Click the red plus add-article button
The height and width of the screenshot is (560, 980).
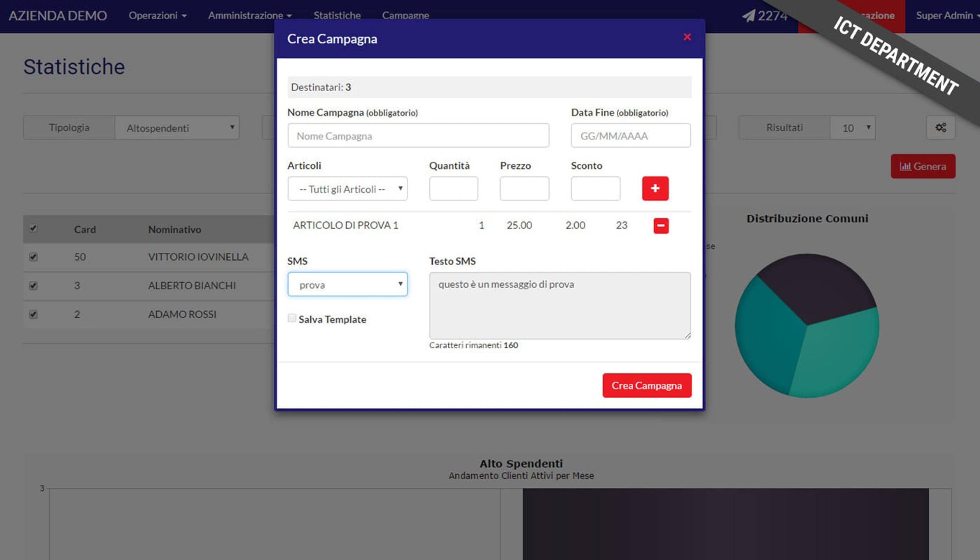tap(655, 188)
